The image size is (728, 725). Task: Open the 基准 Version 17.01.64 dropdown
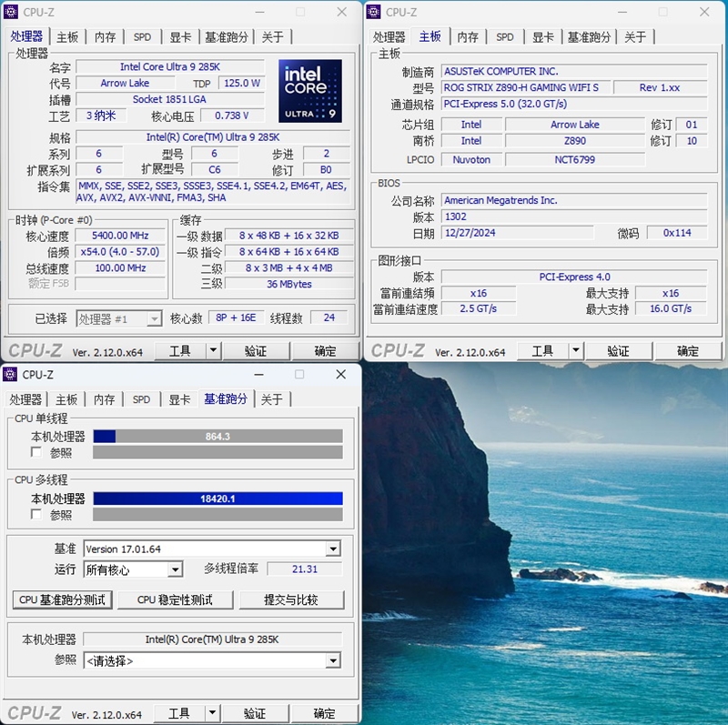pyautogui.click(x=333, y=549)
